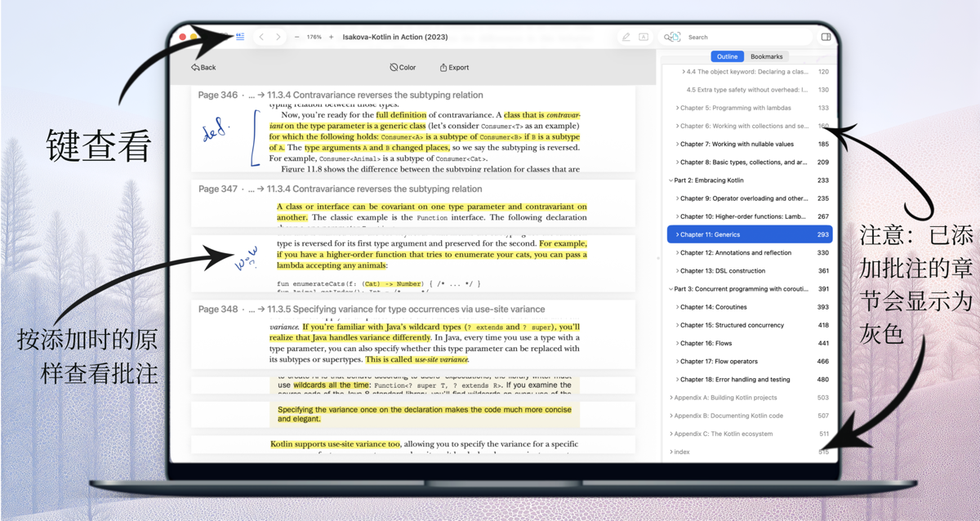Image resolution: width=980 pixels, height=521 pixels.
Task: Select the pen annotation tool
Action: 626,37
